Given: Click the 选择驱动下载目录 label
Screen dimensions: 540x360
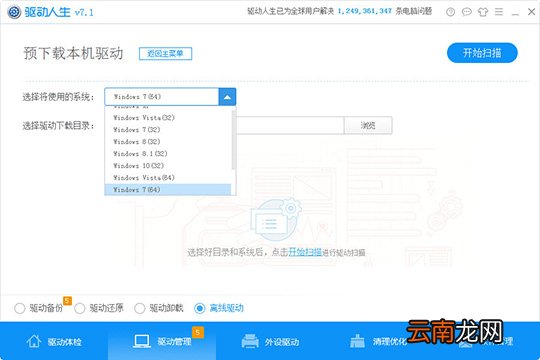Looking at the screenshot, I should (x=58, y=126).
